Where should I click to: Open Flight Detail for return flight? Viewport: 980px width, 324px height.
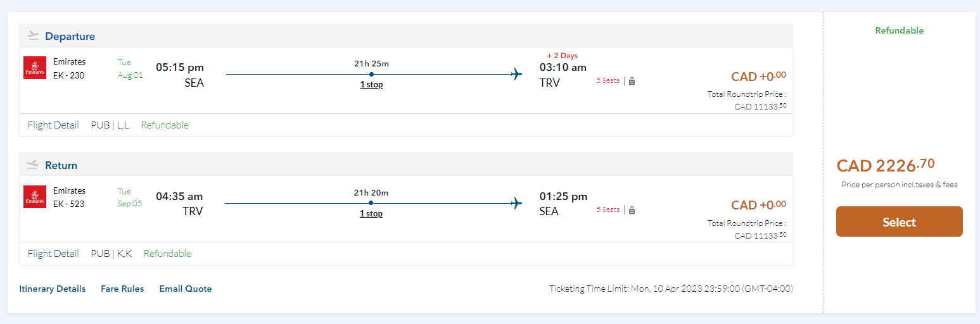point(53,254)
